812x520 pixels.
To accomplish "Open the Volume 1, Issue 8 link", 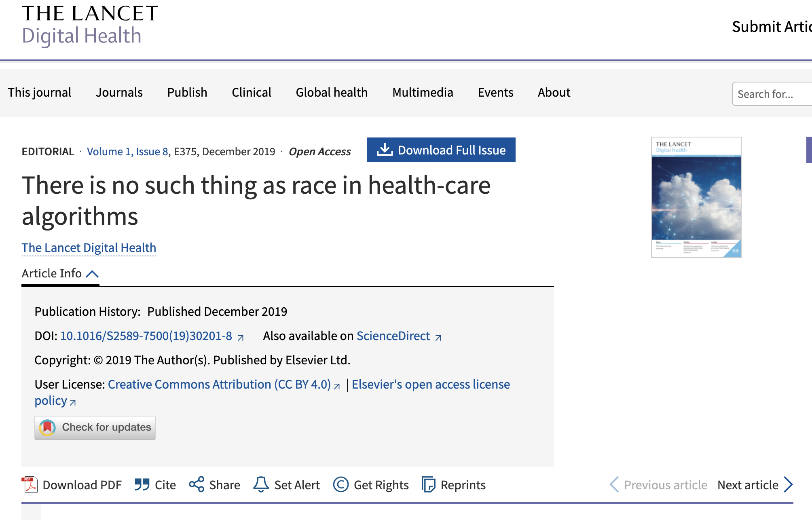I will 127,152.
